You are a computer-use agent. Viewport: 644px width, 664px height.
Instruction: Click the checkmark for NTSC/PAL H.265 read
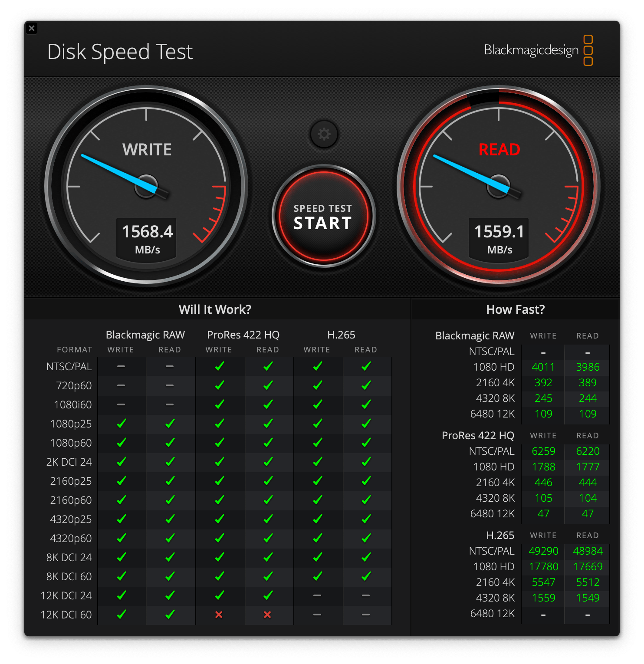[x=366, y=366]
